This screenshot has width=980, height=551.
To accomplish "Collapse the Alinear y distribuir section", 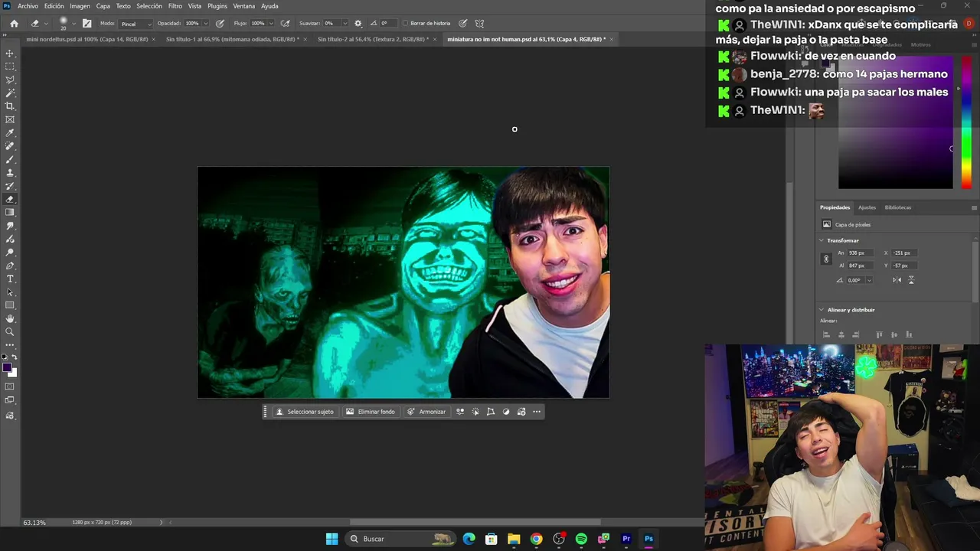I will coord(822,310).
